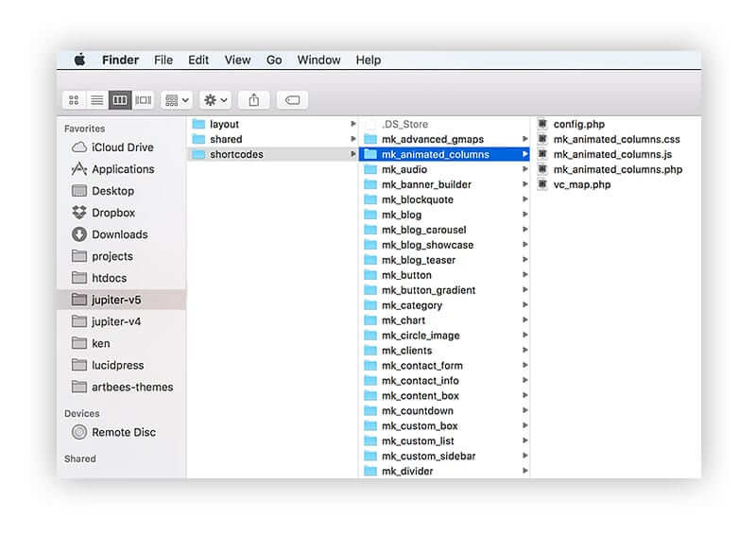Select jupiter-v5 in sidebar
The width and height of the screenshot is (756, 535).
pos(122,300)
